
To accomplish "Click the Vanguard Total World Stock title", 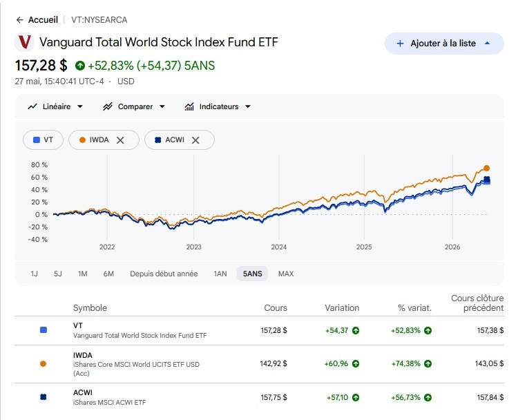I will 159,42.
